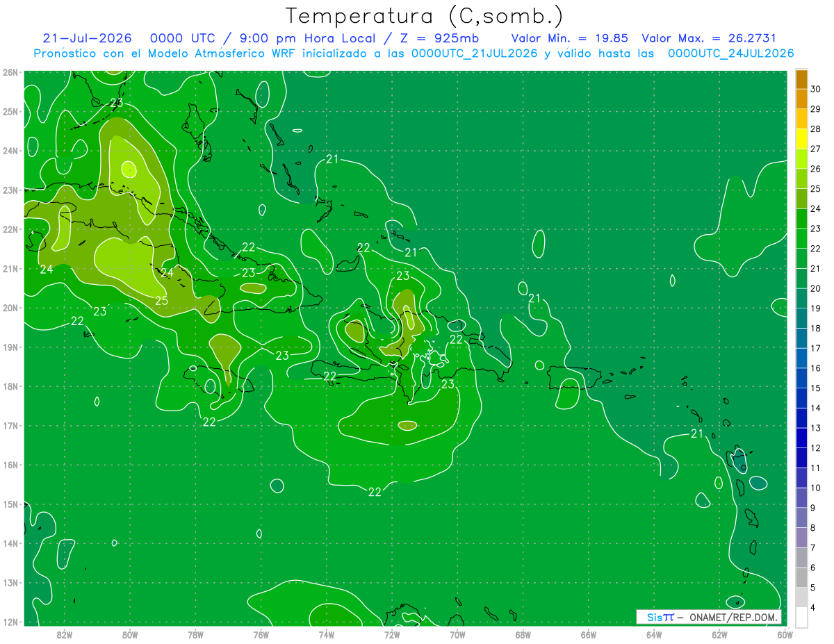Click the Temperatura (C,somb.) title

(x=424, y=15)
